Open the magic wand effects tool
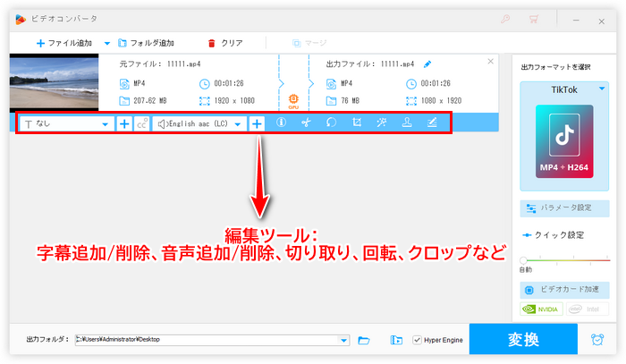626x364 pixels. (382, 123)
